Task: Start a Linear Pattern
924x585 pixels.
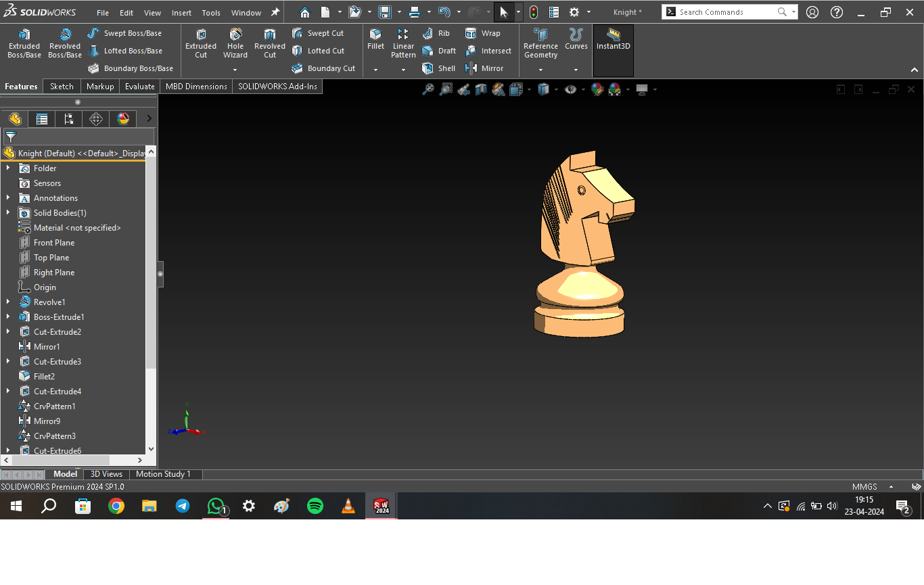Action: pos(403,44)
